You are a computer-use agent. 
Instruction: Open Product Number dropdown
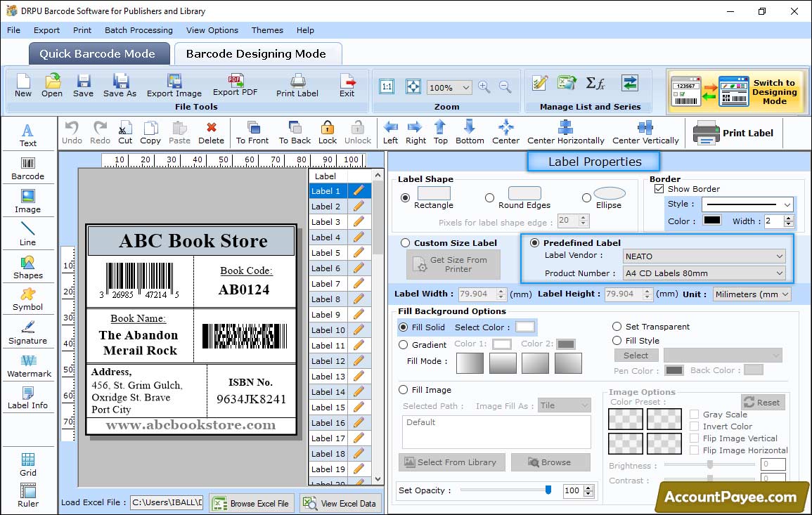[x=780, y=273]
